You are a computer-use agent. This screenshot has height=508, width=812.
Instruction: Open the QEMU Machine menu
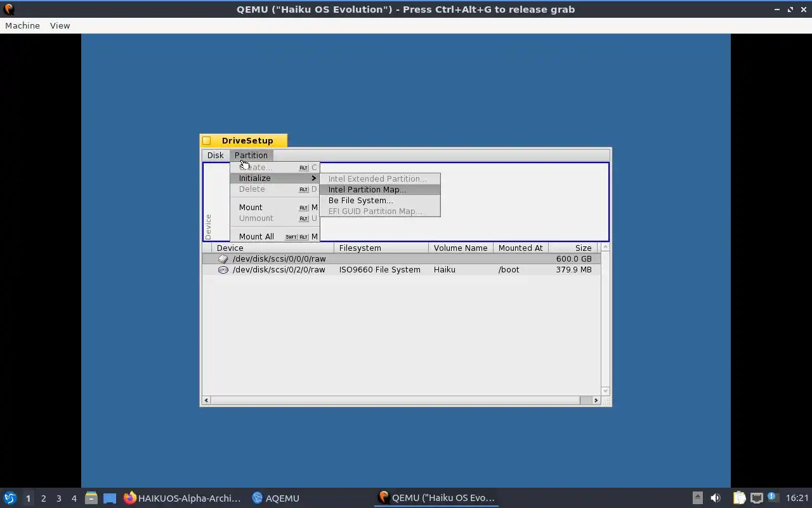coord(22,26)
